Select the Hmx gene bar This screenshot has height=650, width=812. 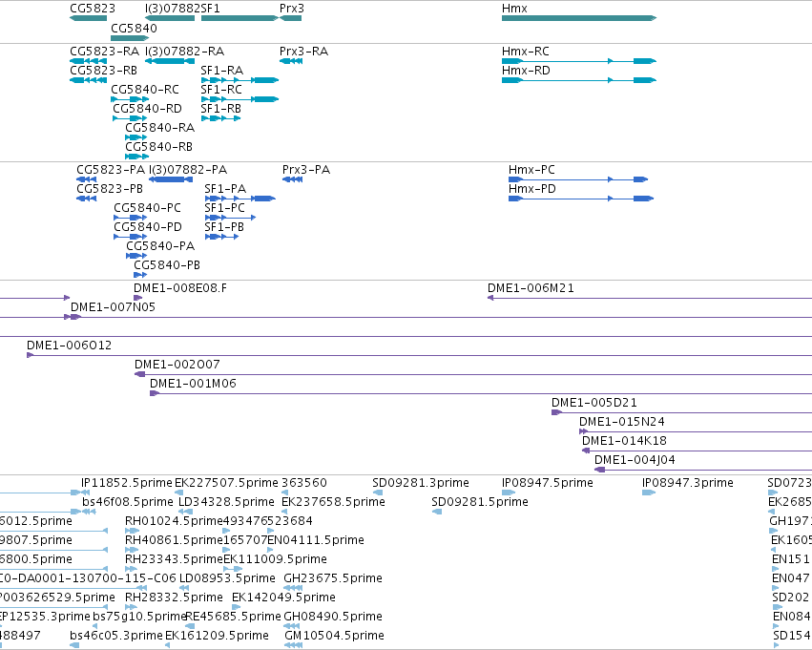[579, 18]
